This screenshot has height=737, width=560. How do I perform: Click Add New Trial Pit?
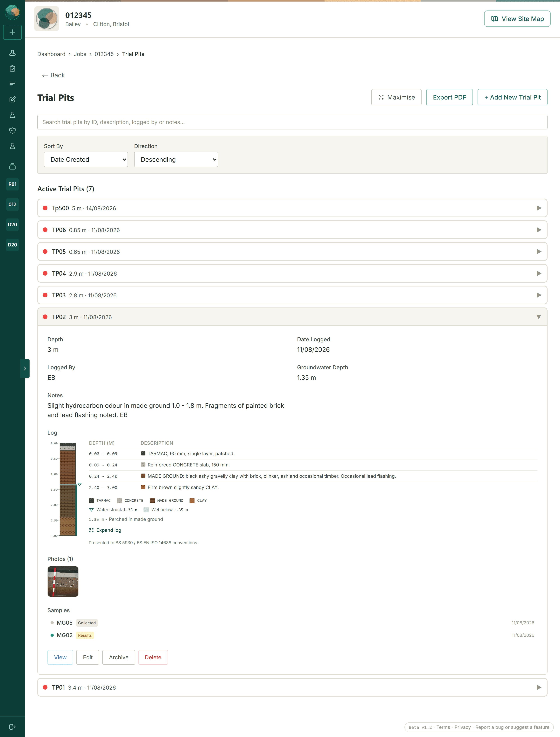pyautogui.click(x=512, y=97)
